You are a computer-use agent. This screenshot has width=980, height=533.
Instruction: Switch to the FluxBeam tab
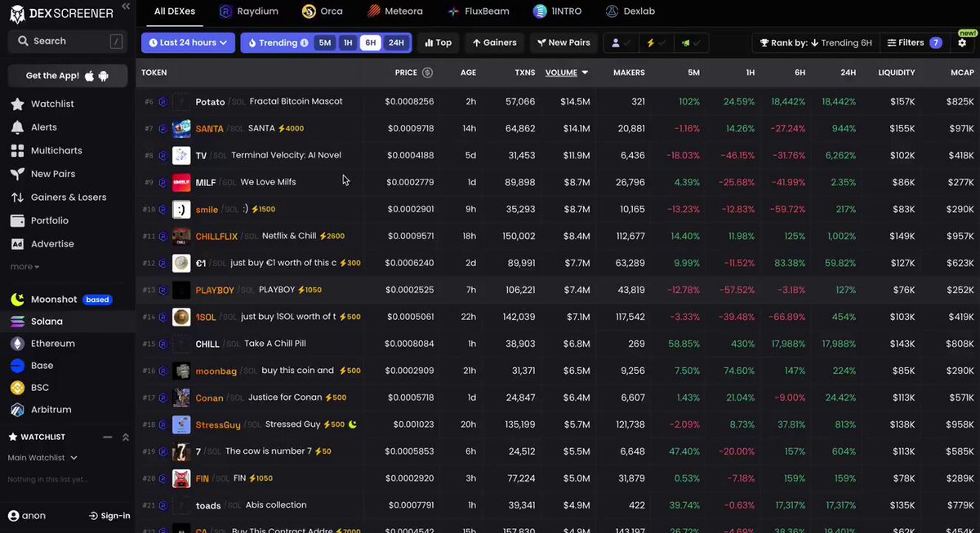(x=479, y=11)
